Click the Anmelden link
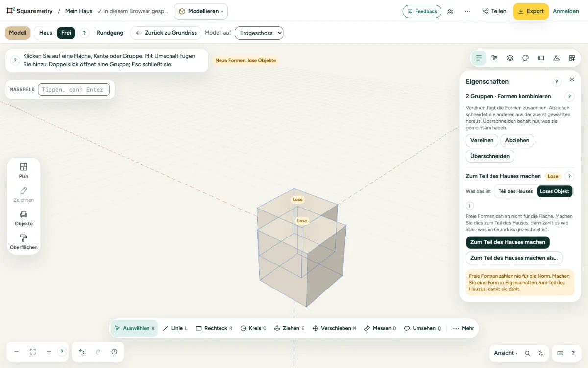This screenshot has width=588, height=368. click(566, 11)
